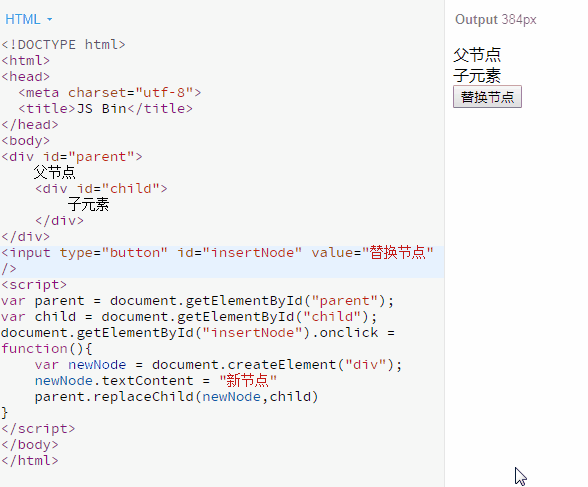The width and height of the screenshot is (588, 487).
Task: Click the <body> opening tag line
Action: [x=26, y=141]
